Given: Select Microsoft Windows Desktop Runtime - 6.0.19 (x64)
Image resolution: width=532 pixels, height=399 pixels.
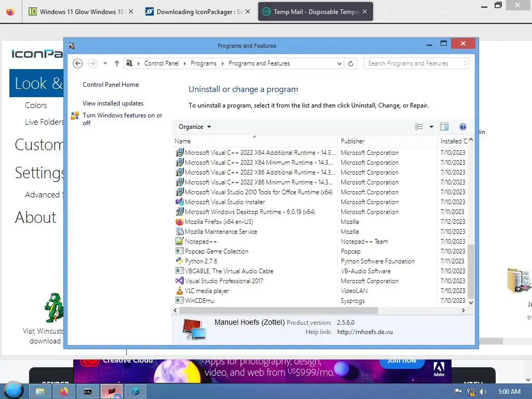Looking at the screenshot, I should [x=250, y=212].
